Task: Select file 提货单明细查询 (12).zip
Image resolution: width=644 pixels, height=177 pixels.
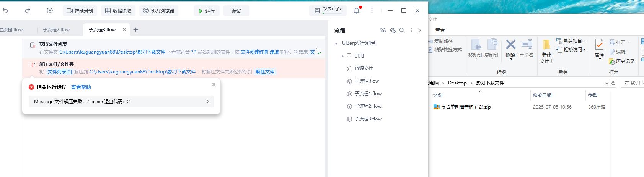Action: point(462,107)
